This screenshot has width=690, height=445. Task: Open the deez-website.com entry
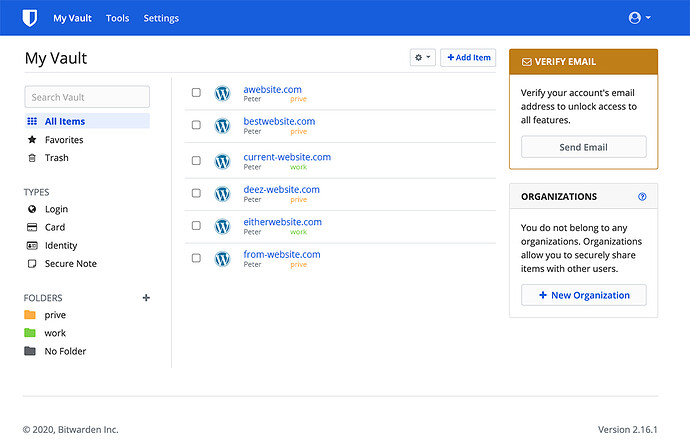281,189
